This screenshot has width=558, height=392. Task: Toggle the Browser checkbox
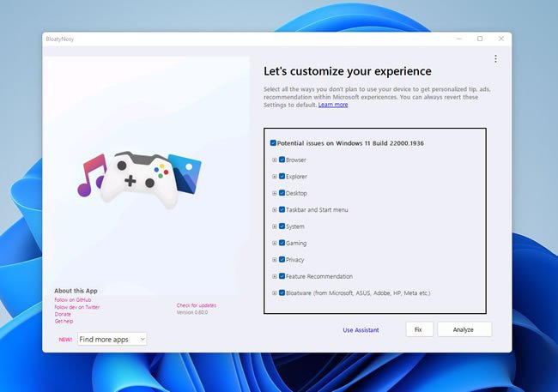(x=282, y=160)
